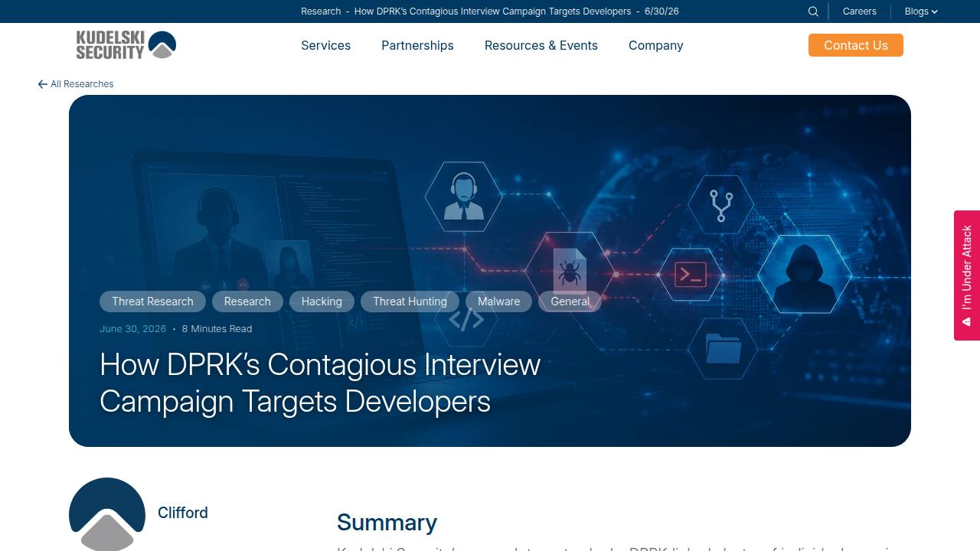Viewport: 980px width, 551px height.
Task: Click the top banner research announcement link
Action: (x=490, y=11)
